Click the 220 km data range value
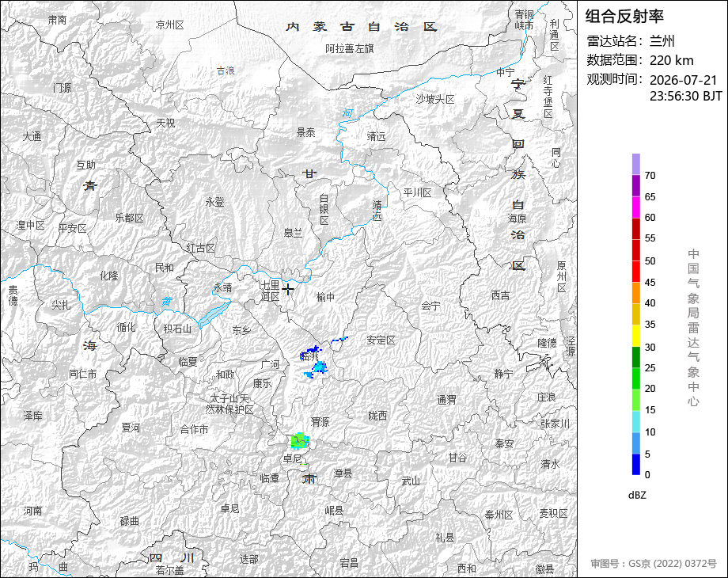Viewport: 728px width, 578px height. [671, 60]
